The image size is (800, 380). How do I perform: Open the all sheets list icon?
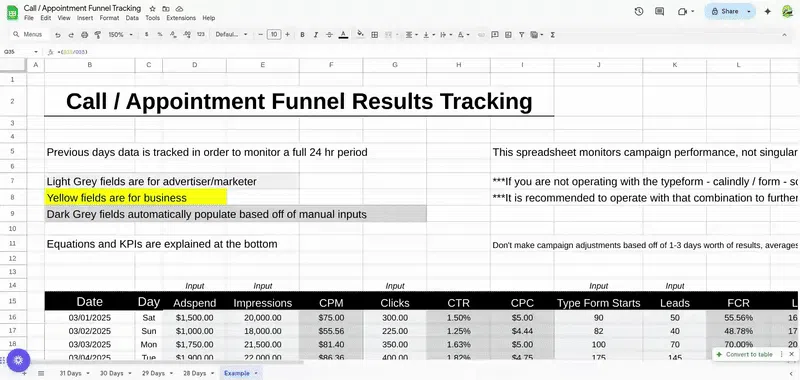click(x=41, y=373)
